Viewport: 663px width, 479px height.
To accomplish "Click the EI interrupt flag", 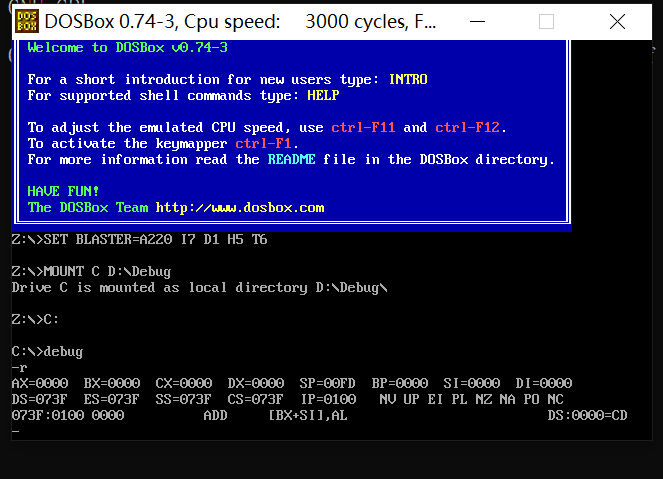I will pyautogui.click(x=435, y=400).
